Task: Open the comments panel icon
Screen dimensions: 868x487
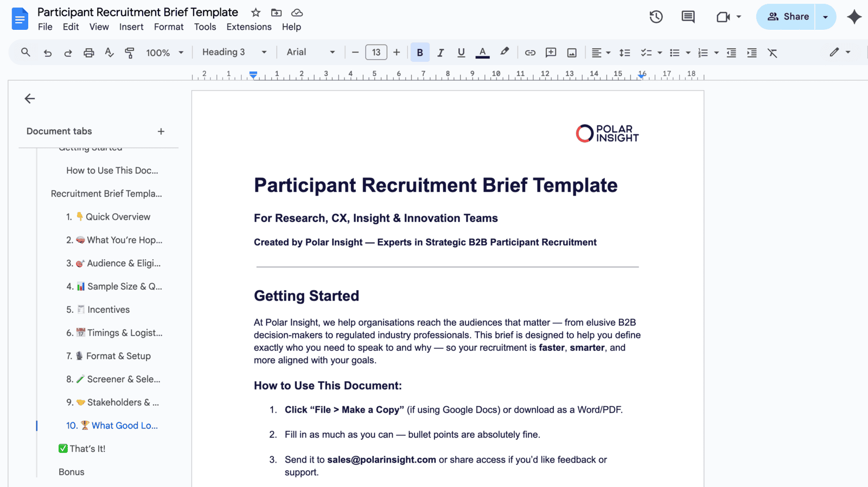Action: tap(688, 17)
